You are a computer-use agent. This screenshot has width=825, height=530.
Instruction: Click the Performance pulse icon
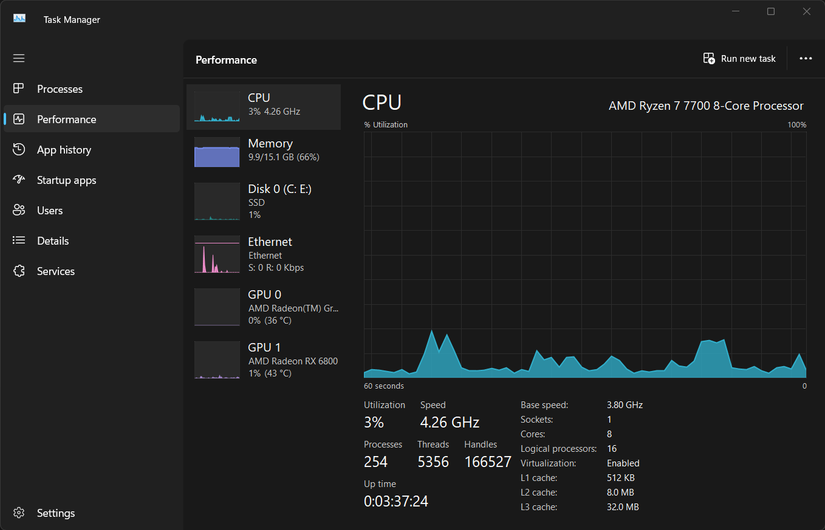point(19,119)
